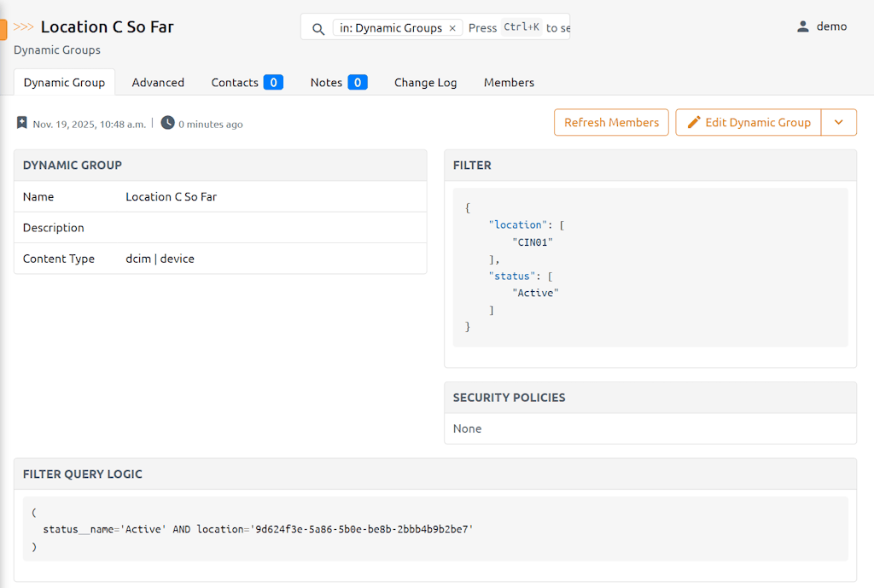
Task: Click the Filter Query Logic code block
Action: [x=435, y=529]
